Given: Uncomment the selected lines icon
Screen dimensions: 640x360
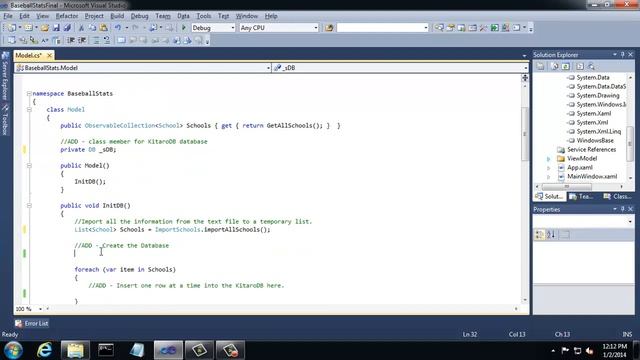Looking at the screenshot, I should tap(107, 40).
